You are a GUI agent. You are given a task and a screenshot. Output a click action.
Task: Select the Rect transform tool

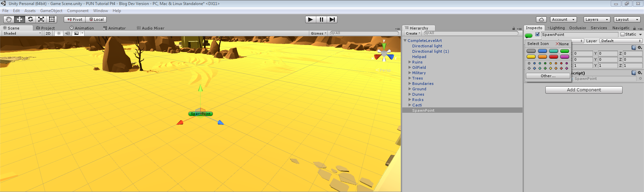(52, 19)
